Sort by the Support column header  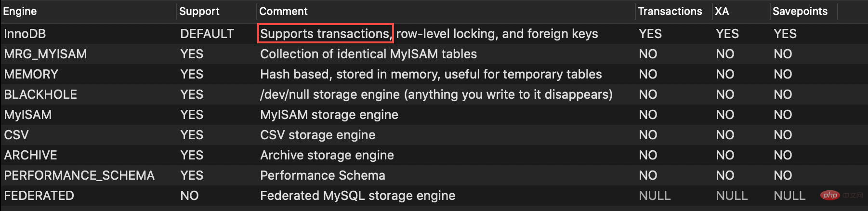tap(199, 11)
